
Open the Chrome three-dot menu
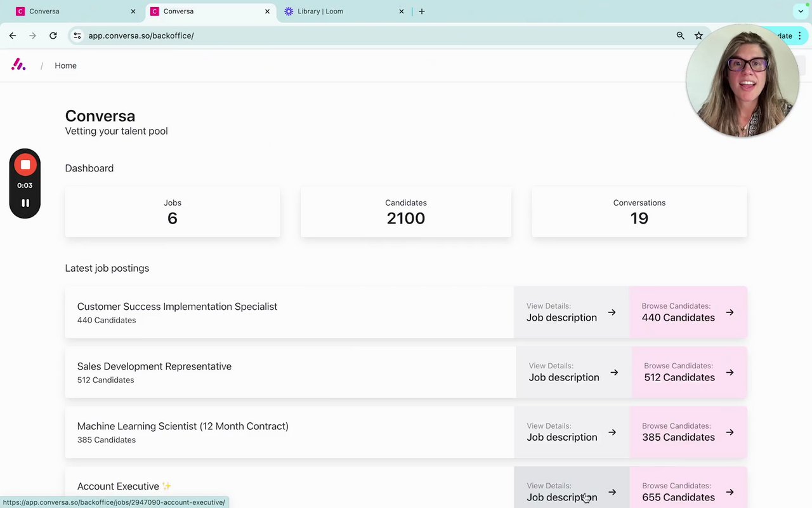coord(799,36)
